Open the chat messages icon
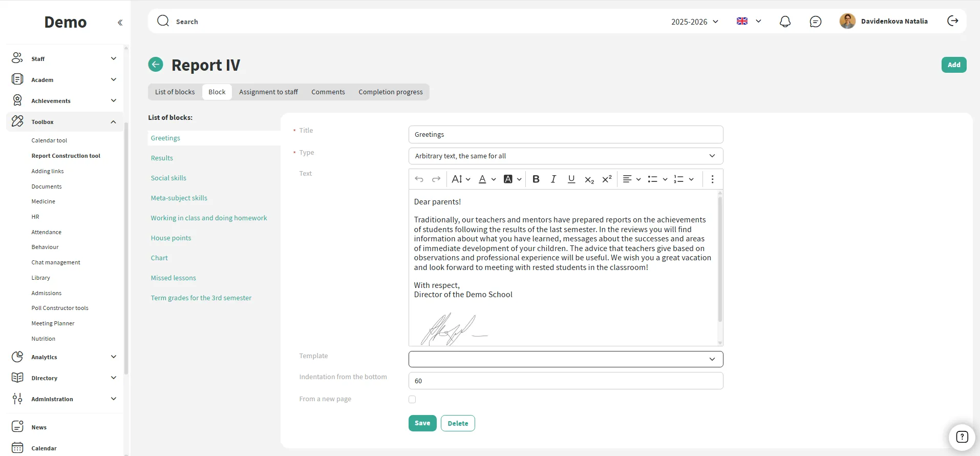This screenshot has width=980, height=456. coord(815,22)
